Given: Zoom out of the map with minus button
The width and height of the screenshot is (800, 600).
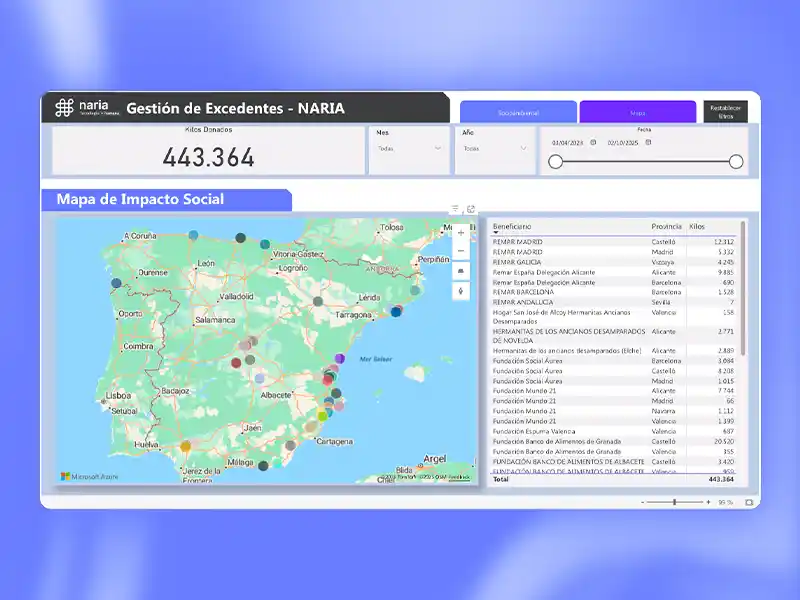Looking at the screenshot, I should tap(461, 251).
